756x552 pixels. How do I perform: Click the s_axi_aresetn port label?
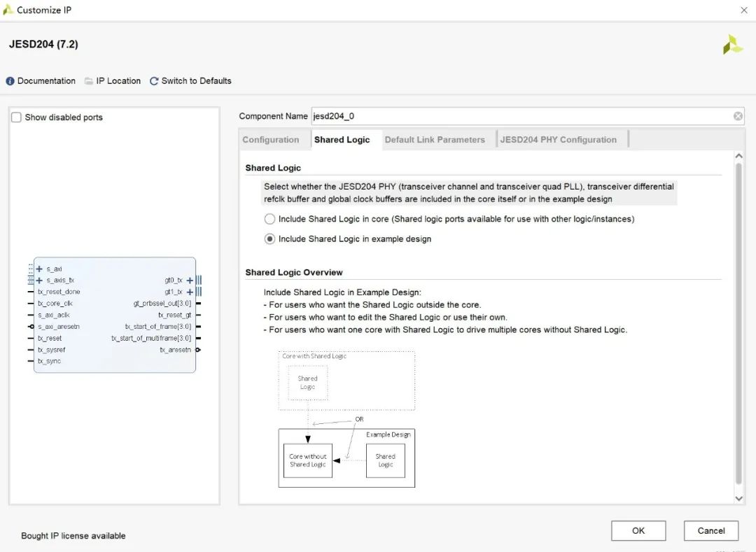click(x=58, y=327)
